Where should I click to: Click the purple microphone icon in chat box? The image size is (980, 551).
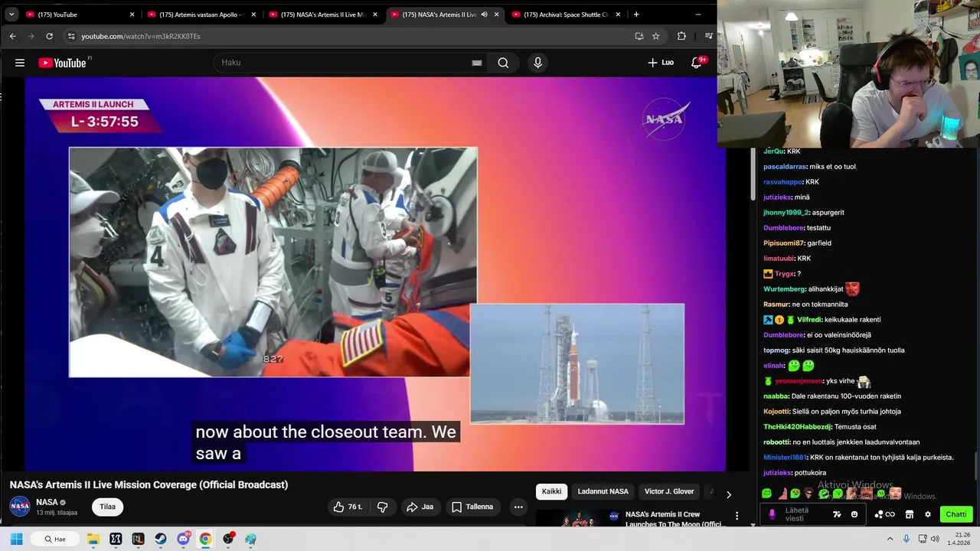coord(772,514)
